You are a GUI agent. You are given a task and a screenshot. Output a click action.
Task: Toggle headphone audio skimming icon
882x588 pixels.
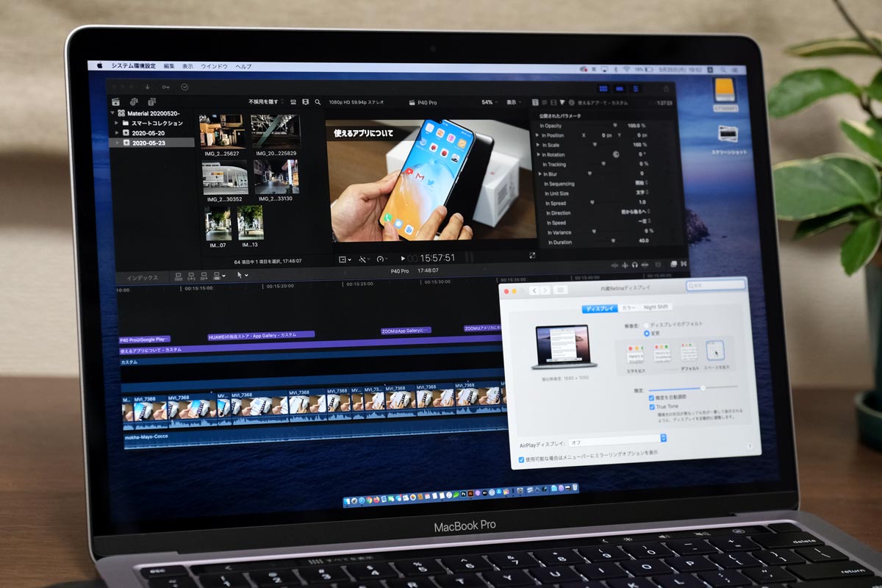coord(634,265)
